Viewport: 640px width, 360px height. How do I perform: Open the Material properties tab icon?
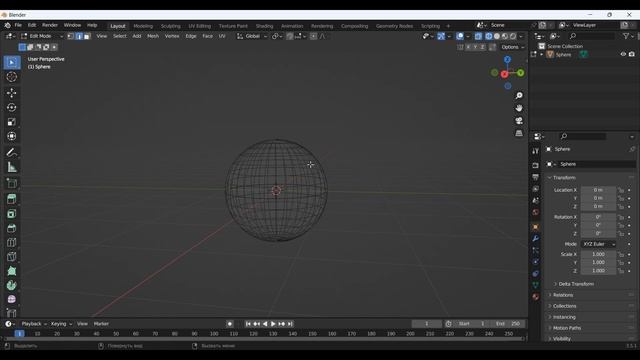point(536,297)
